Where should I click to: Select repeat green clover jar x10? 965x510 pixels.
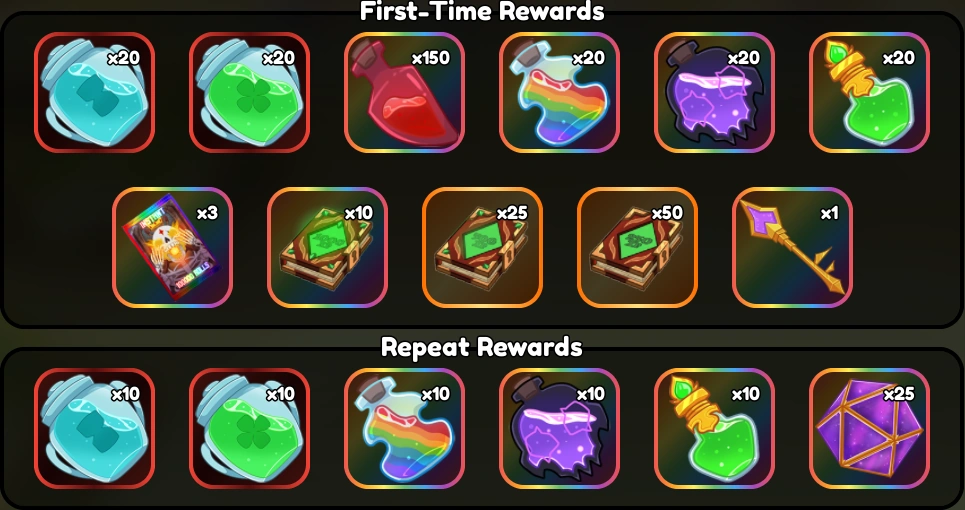[x=249, y=428]
